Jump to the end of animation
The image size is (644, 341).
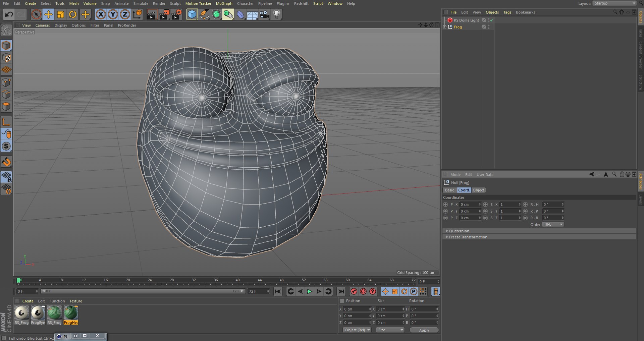[x=341, y=291]
